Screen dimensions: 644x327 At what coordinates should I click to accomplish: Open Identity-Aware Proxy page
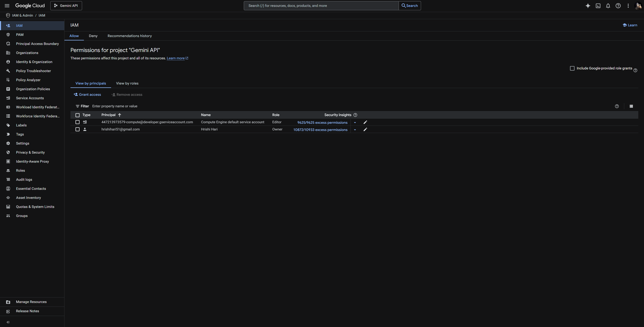point(32,161)
